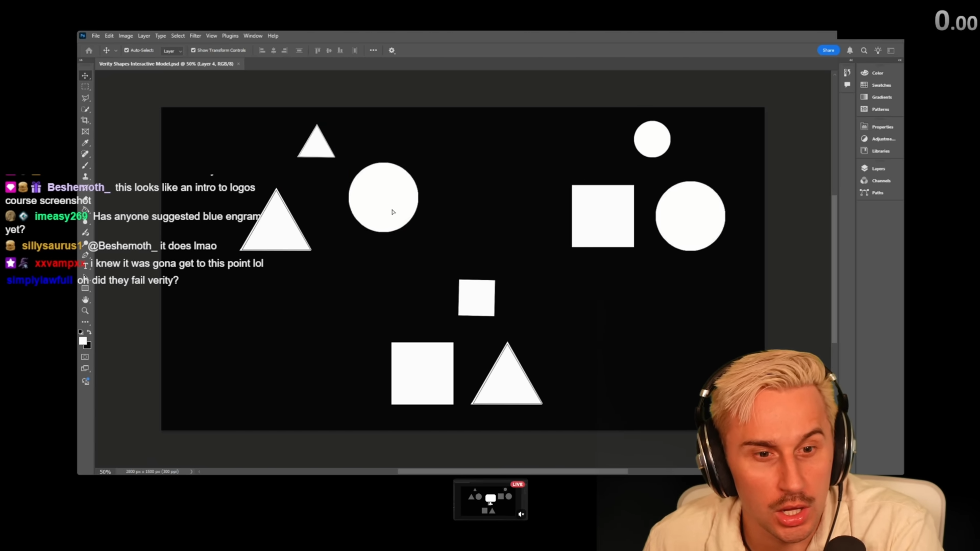Screen dimensions: 980x551
Task: Select the Brush tool
Action: tap(85, 165)
